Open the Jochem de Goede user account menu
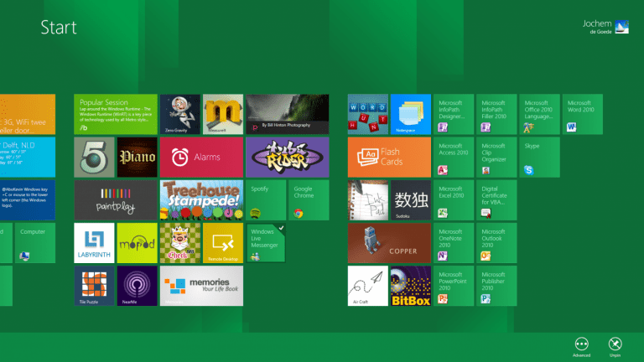 coord(605,27)
